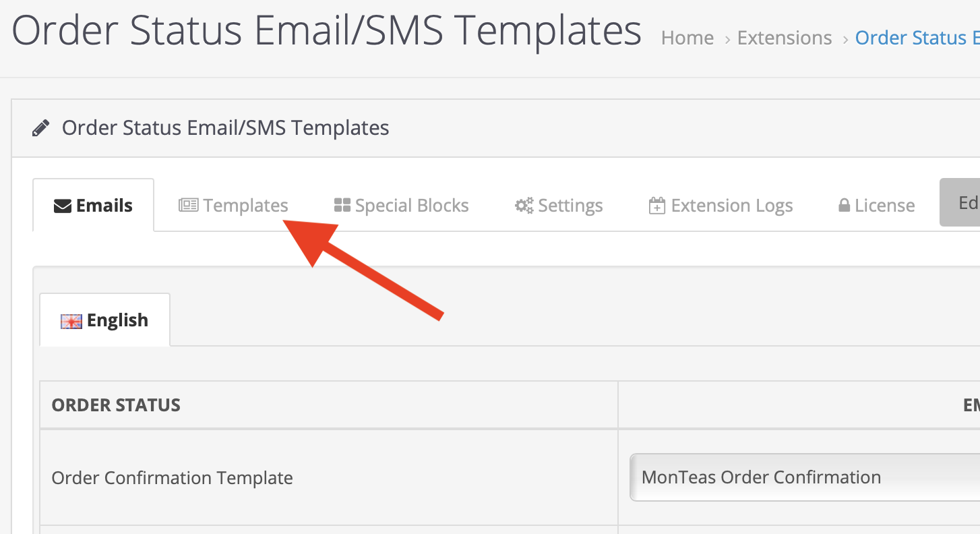Image resolution: width=980 pixels, height=534 pixels.
Task: Click the newspaper icon beside Templates
Action: point(188,205)
